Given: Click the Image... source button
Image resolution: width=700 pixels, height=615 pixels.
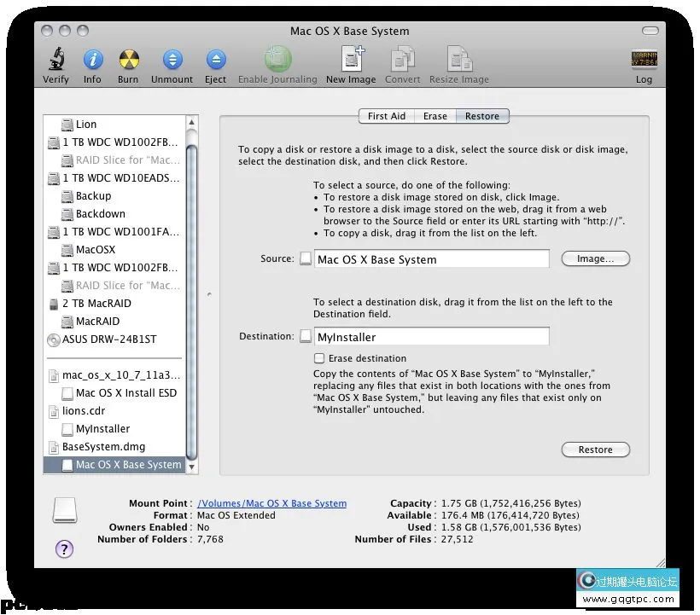Looking at the screenshot, I should pos(595,258).
